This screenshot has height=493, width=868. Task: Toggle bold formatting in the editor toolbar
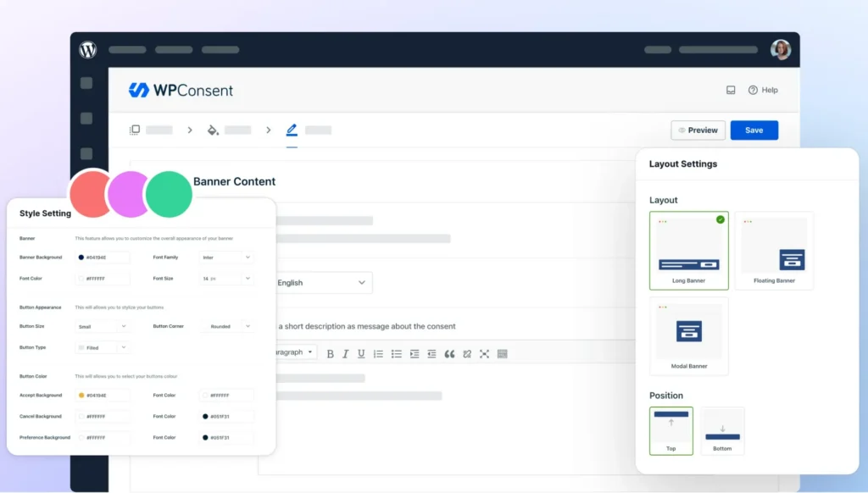click(x=331, y=354)
